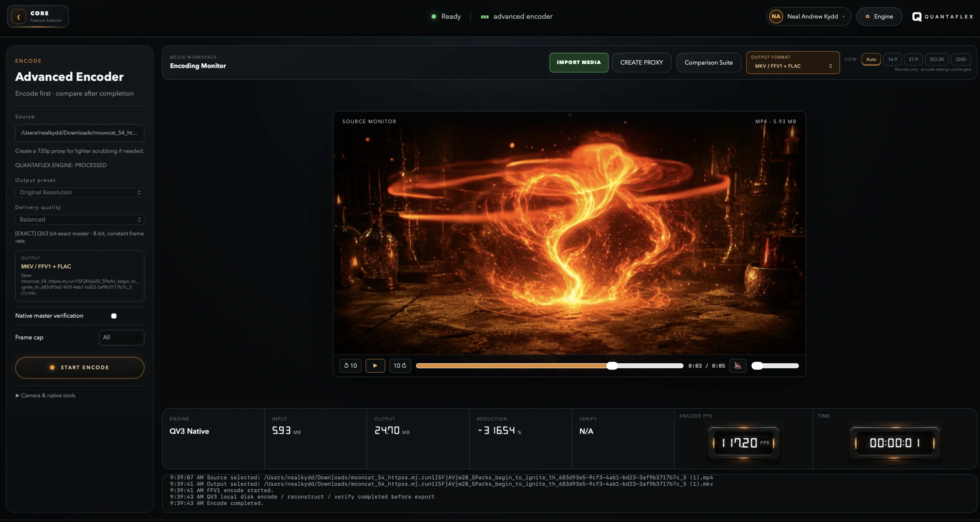Select the Auto view option
This screenshot has width=980, height=522.
tap(871, 59)
